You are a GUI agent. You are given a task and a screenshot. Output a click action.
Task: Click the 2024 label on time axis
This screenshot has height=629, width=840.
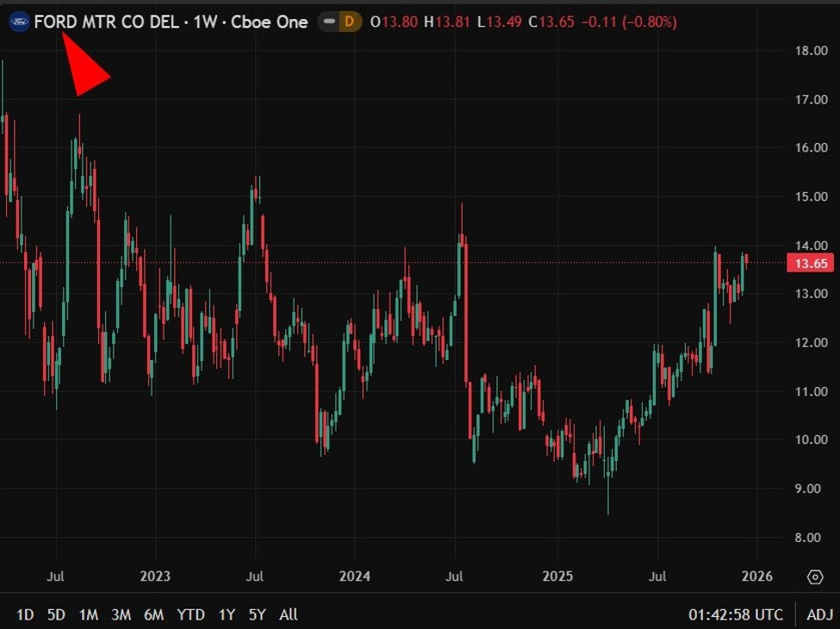[355, 576]
